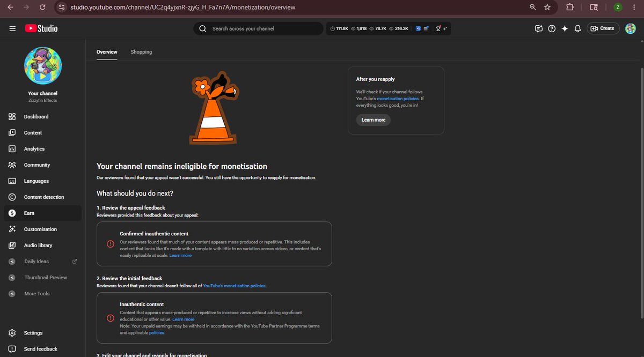The height and width of the screenshot is (357, 644).
Task: Click the blue extension square icon
Action: click(x=418, y=28)
